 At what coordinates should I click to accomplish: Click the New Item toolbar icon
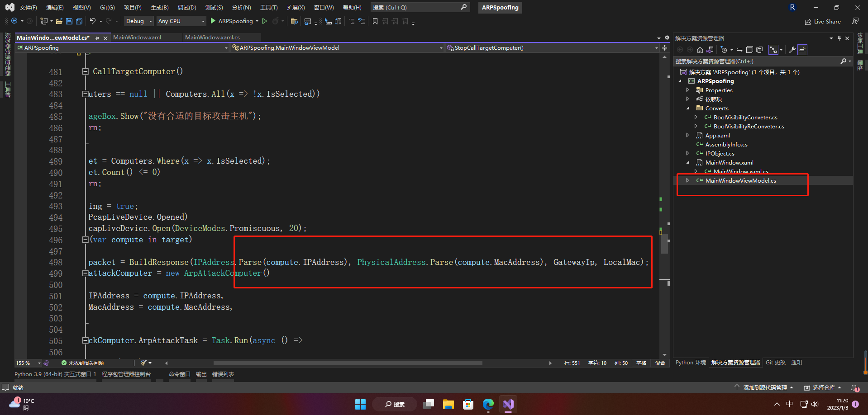[43, 21]
